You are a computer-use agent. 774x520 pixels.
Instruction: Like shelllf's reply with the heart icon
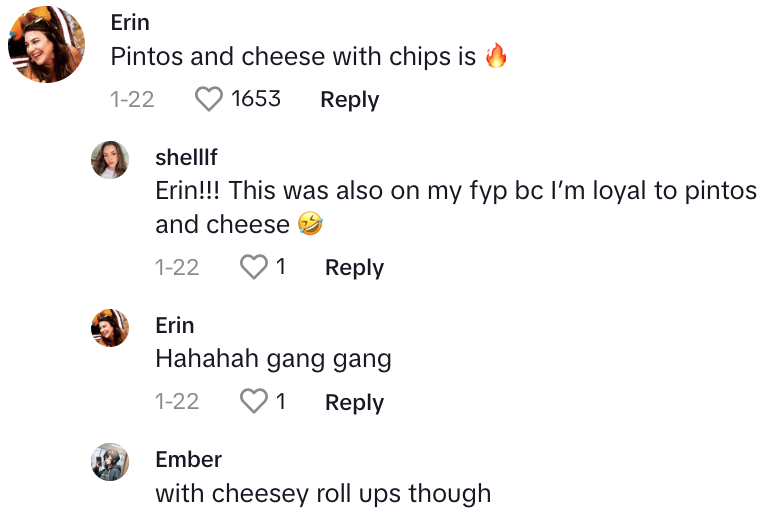click(x=255, y=267)
